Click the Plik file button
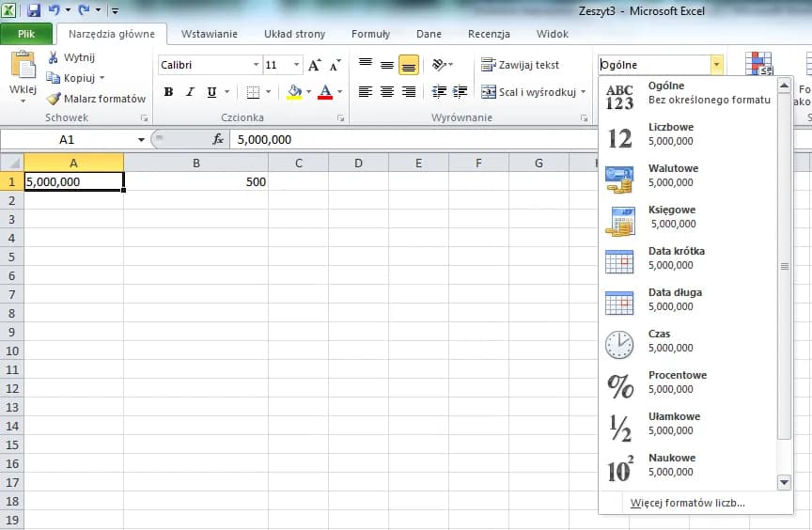 tap(27, 34)
